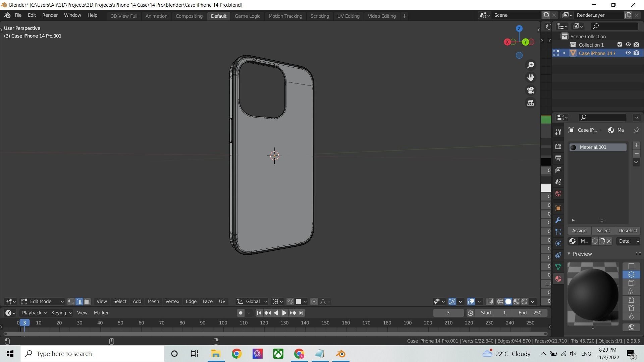Open the Mesh menu in viewport header
The height and width of the screenshot is (362, 644).
tap(153, 302)
